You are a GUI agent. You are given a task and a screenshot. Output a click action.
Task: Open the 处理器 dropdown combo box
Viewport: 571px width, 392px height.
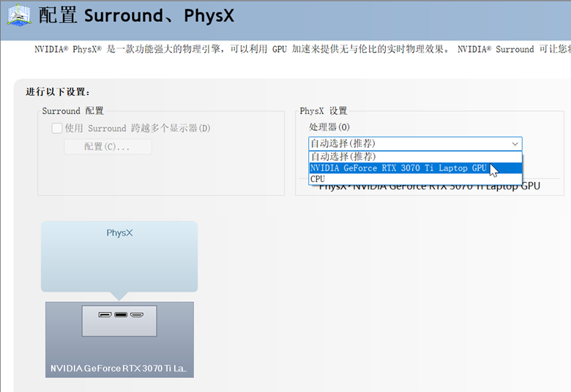tap(415, 143)
